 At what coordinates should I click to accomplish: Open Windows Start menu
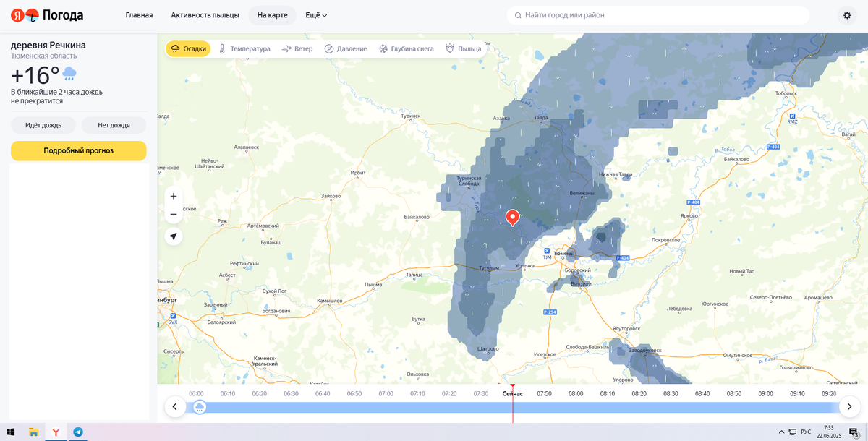[x=12, y=432]
